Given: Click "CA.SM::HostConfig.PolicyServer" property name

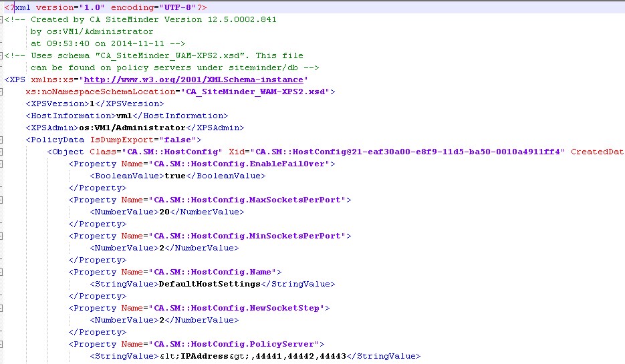Looking at the screenshot, I should point(237,344).
